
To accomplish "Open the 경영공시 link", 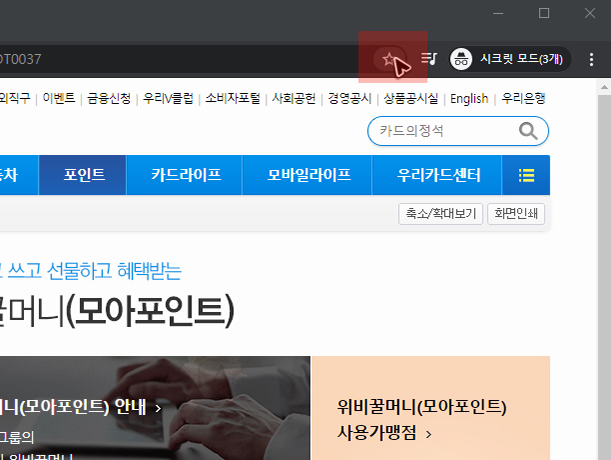I will [x=350, y=98].
